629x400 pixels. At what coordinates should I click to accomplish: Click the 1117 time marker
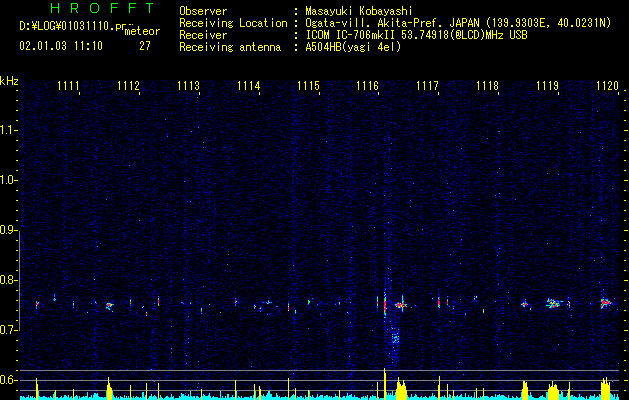(x=428, y=85)
